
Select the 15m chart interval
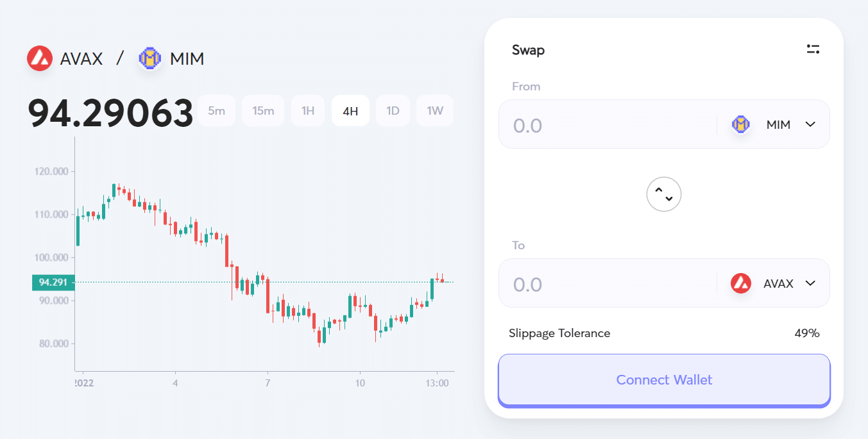263,111
